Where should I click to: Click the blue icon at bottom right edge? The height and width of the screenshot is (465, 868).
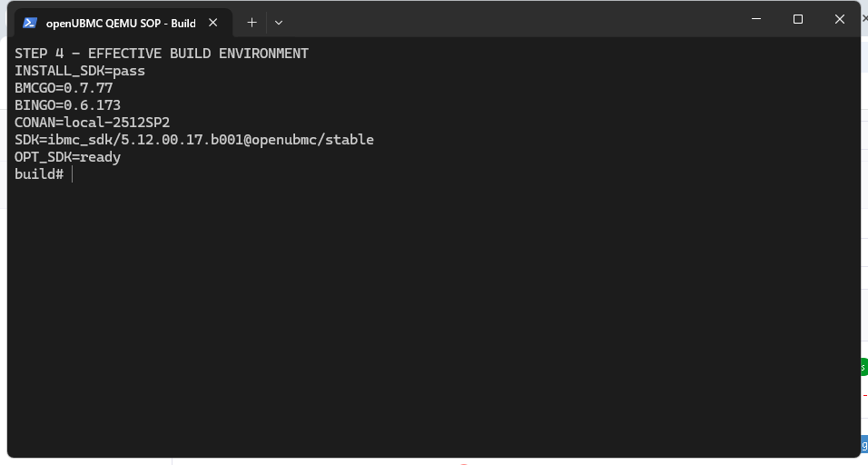point(864,444)
